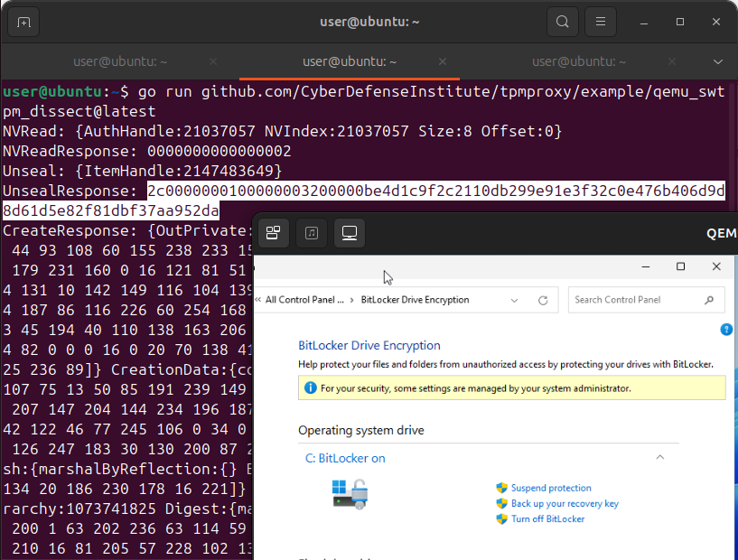Click the QEMU music note icon
Image resolution: width=738 pixels, height=560 pixels.
point(312,234)
